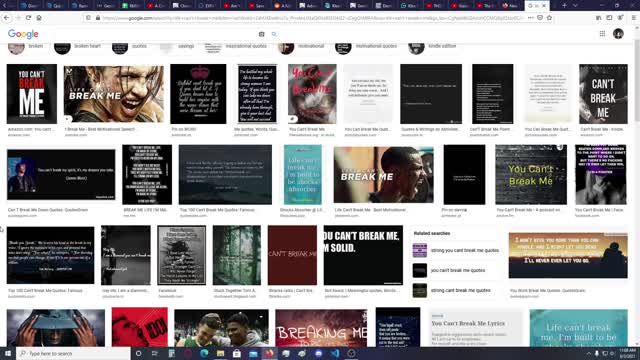Open search by image camera icon
This screenshot has width=640, height=360.
pyautogui.click(x=262, y=34)
